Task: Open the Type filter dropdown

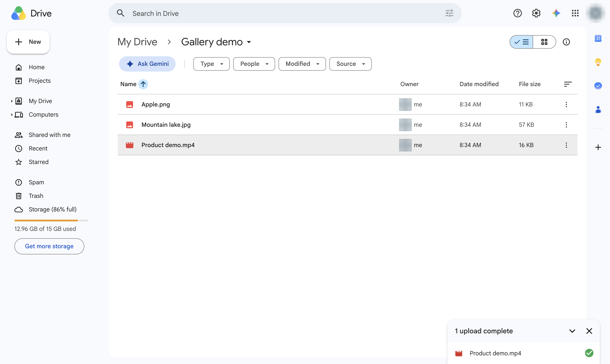Action: (x=211, y=64)
